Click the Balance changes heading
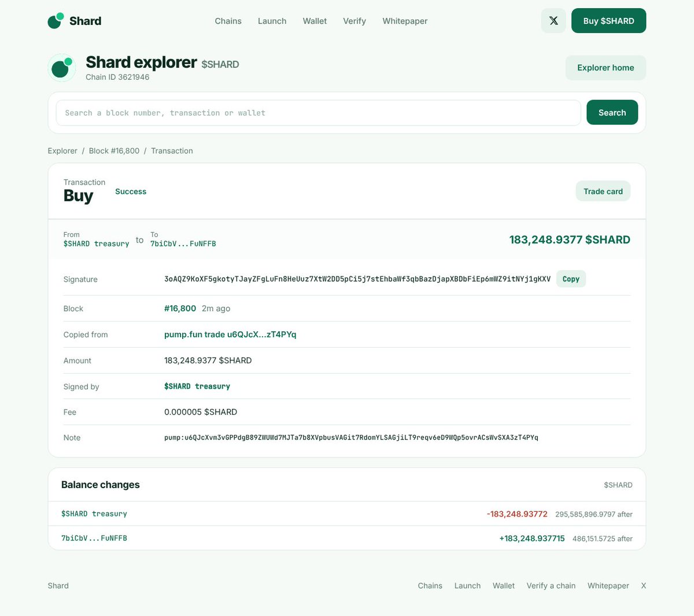694x616 pixels. coord(101,485)
